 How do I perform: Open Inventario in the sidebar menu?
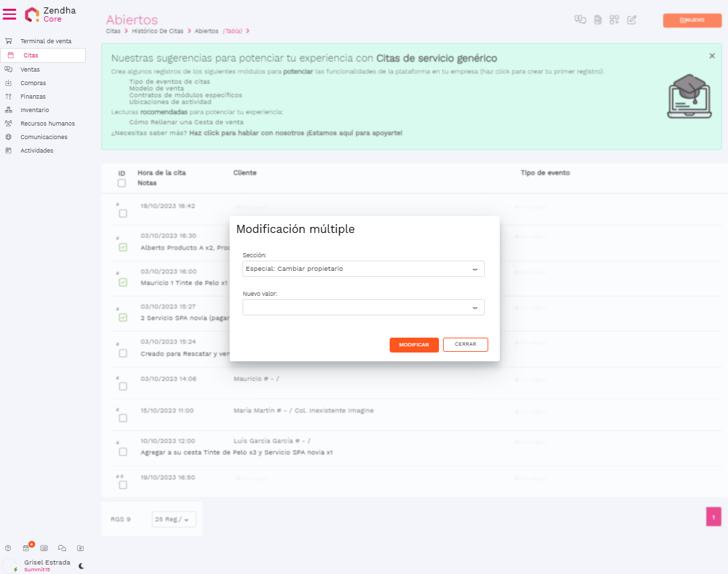coord(34,110)
